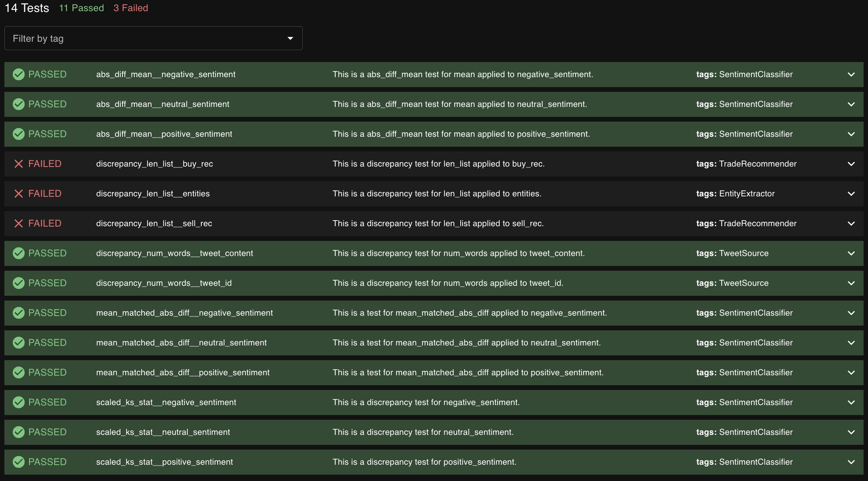This screenshot has width=868, height=481.
Task: Click the 11 Passed summary label
Action: coord(81,8)
